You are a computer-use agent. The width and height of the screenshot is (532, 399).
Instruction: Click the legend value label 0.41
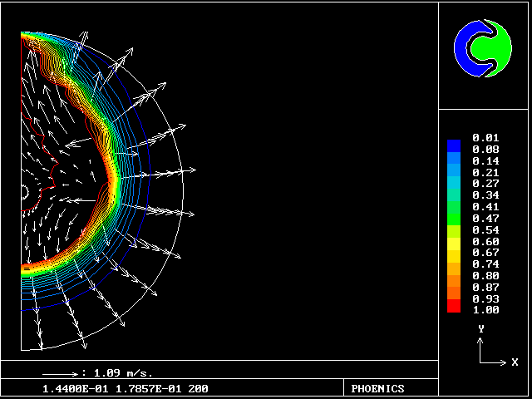click(485, 206)
